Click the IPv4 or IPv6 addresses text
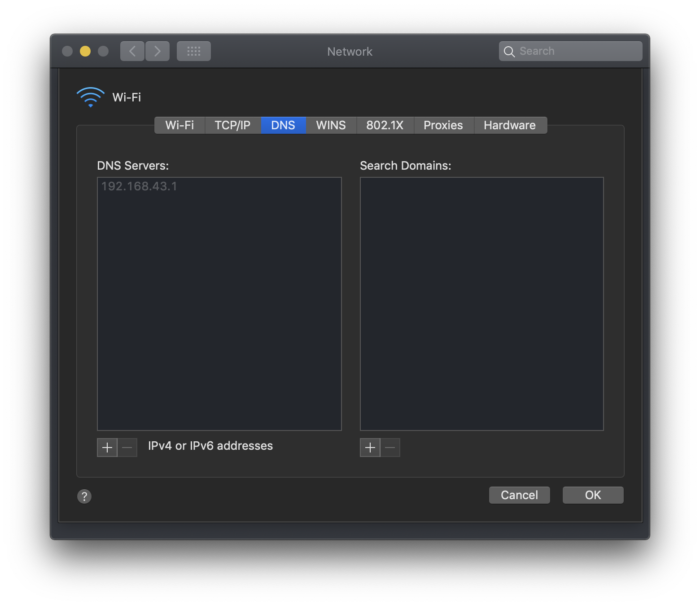700x606 pixels. (x=210, y=446)
